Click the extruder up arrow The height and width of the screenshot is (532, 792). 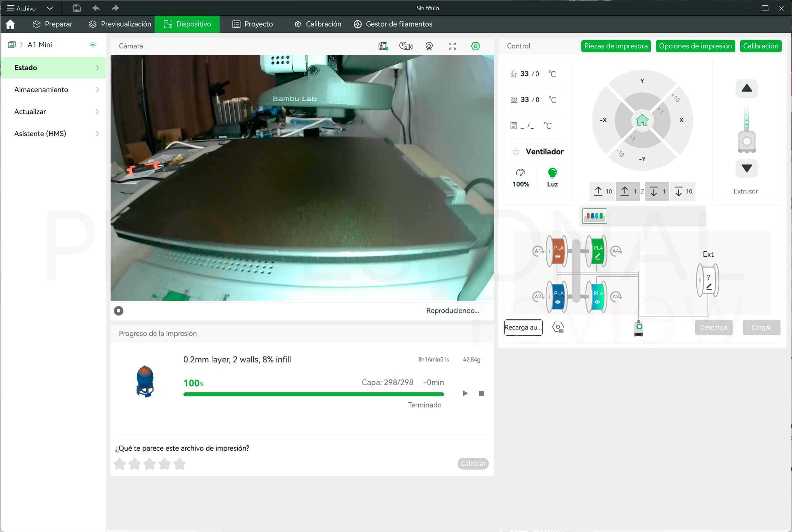coord(746,88)
